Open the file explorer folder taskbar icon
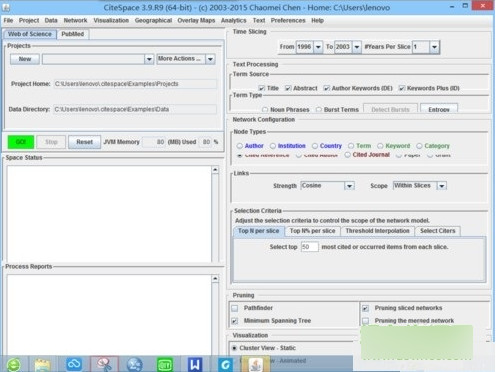Screen dimensions: 496x372 point(43,365)
